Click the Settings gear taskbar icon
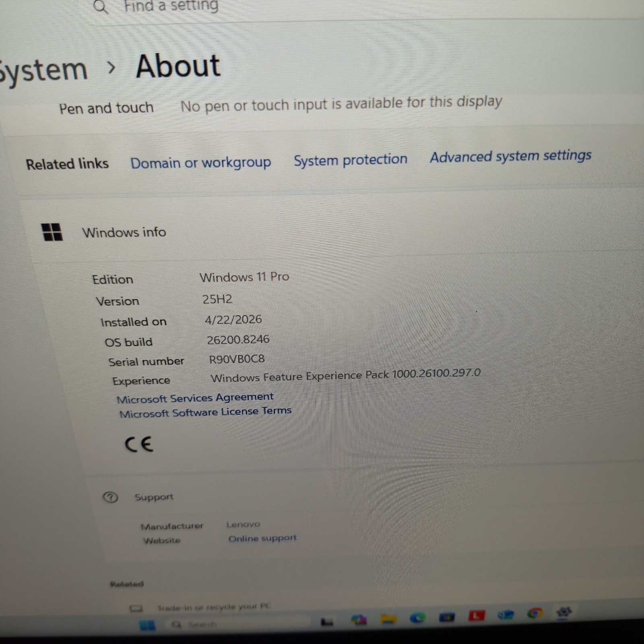The width and height of the screenshot is (644, 644). pyautogui.click(x=564, y=612)
